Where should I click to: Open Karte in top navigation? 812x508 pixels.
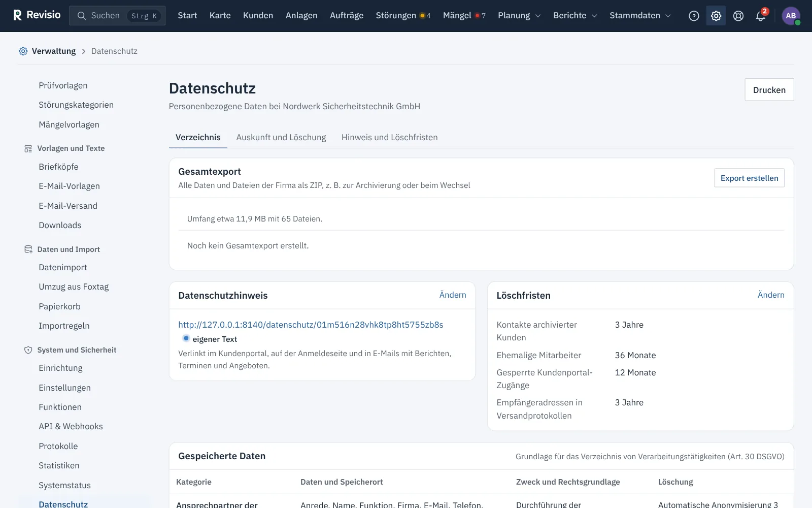tap(220, 16)
